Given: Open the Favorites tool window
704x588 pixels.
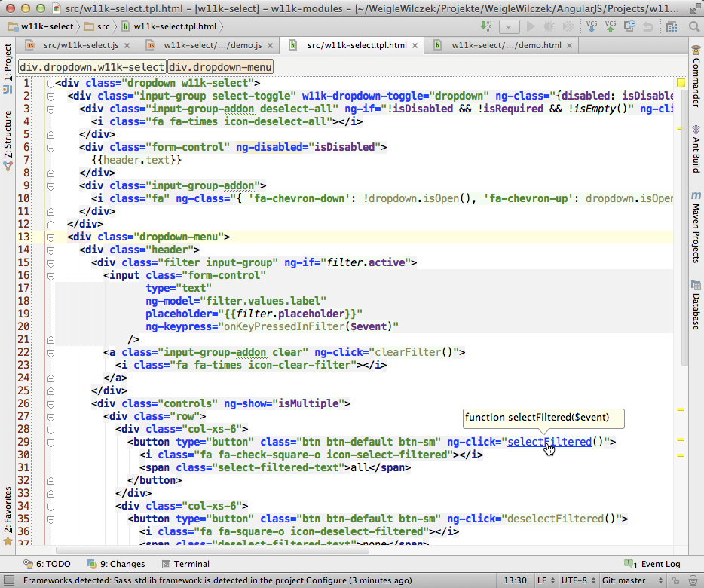Looking at the screenshot, I should tap(8, 516).
